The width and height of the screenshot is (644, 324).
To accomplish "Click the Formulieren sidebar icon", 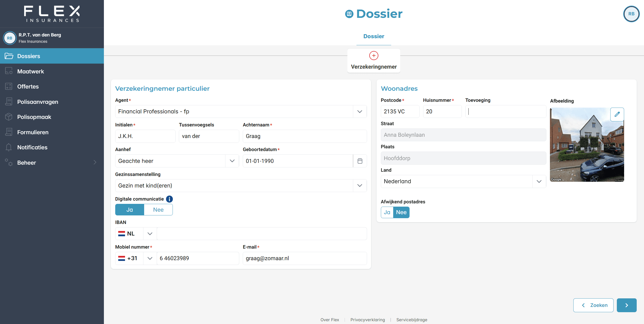I will (x=9, y=132).
